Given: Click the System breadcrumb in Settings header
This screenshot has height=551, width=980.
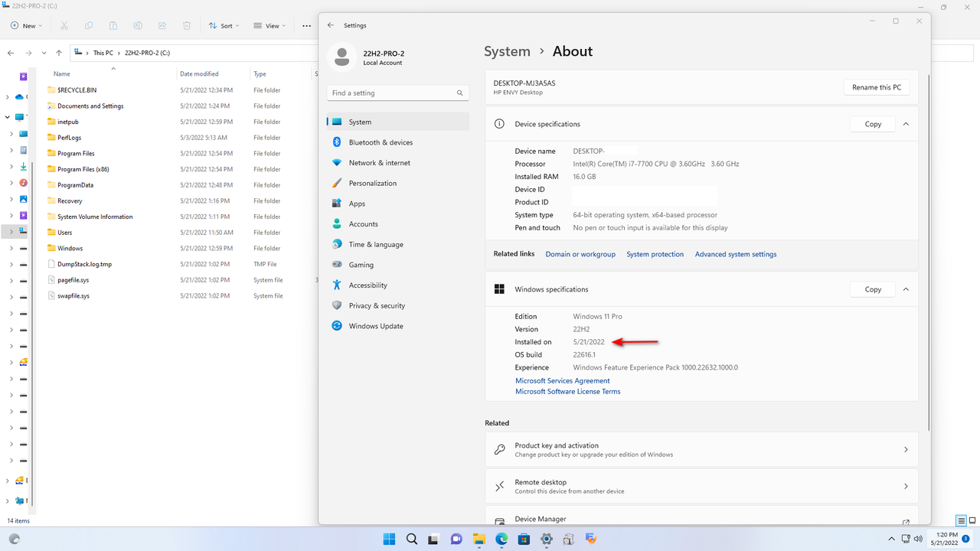Looking at the screenshot, I should pyautogui.click(x=507, y=51).
